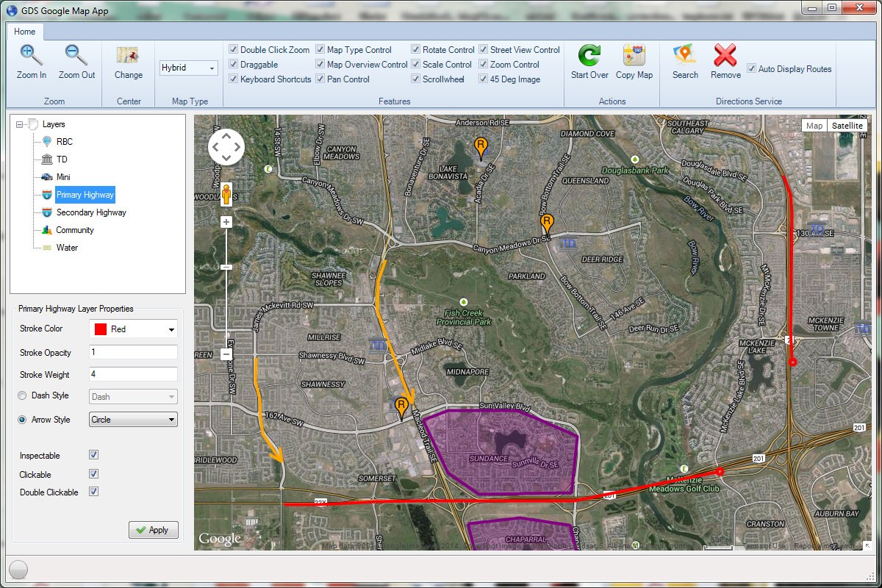
Task: Click the Stroke Opacity input field
Action: [x=133, y=352]
